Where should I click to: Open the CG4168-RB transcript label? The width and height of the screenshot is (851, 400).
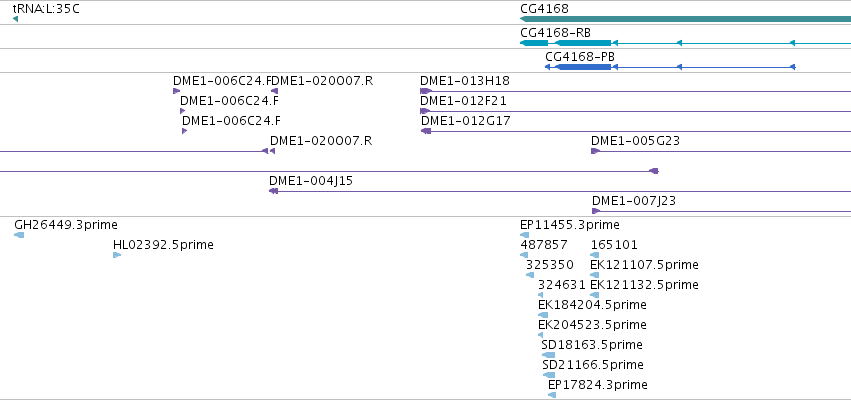[555, 33]
